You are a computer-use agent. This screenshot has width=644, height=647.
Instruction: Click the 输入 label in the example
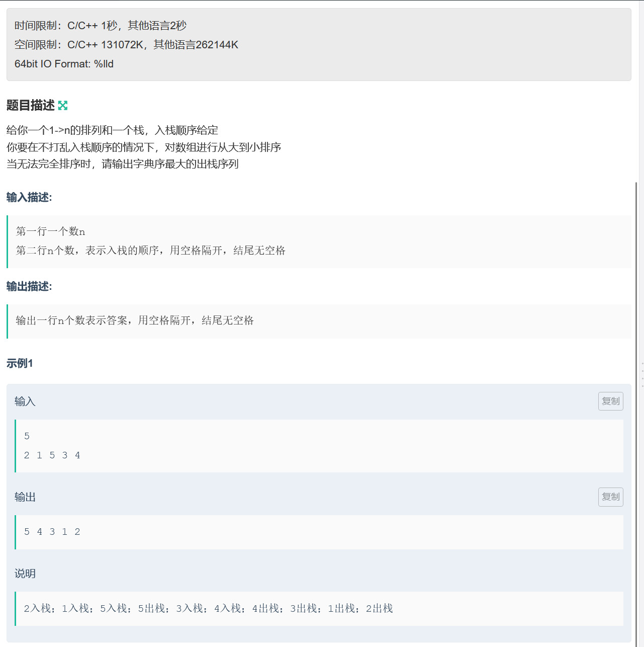(x=25, y=401)
